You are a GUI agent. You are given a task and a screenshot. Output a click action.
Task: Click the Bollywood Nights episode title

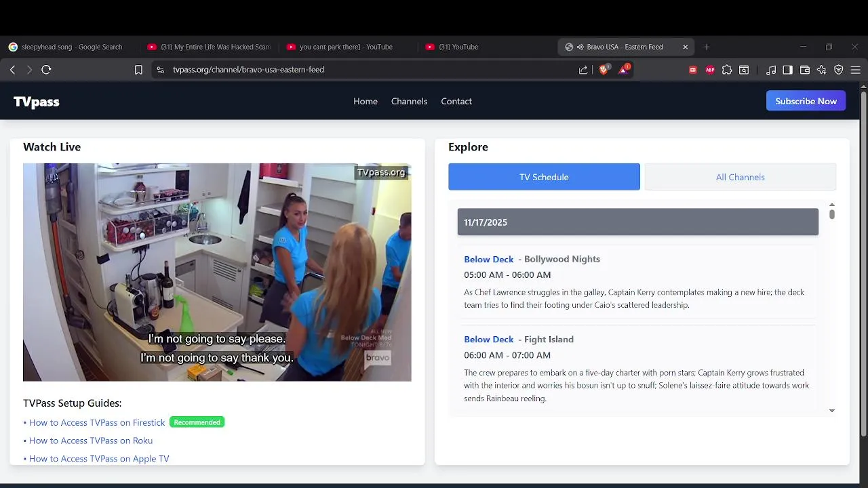[561, 259]
